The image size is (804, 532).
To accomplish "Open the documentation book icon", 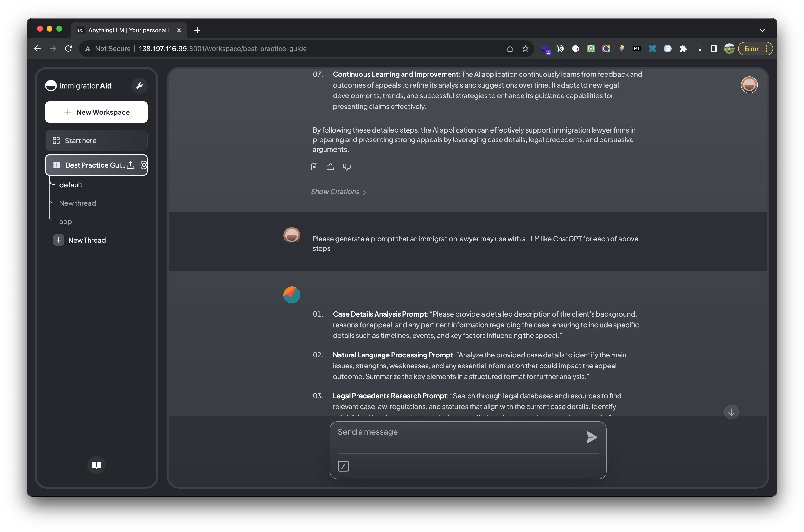I will pyautogui.click(x=96, y=465).
